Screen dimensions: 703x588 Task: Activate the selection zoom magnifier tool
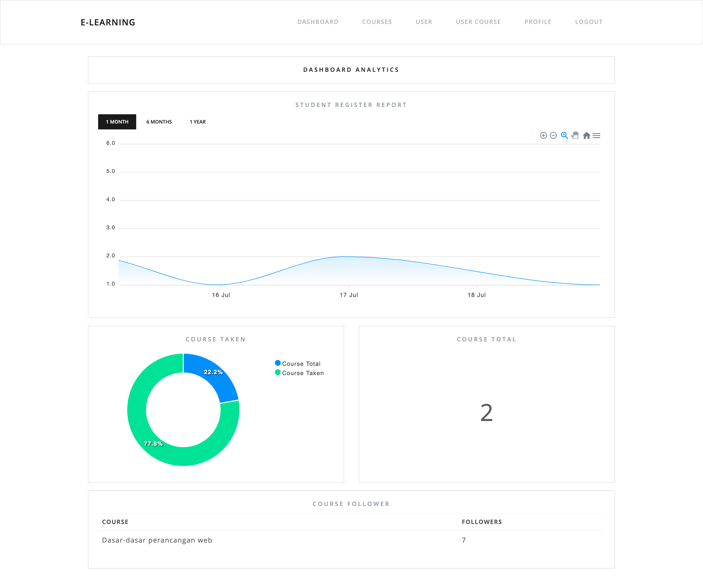[x=564, y=135]
